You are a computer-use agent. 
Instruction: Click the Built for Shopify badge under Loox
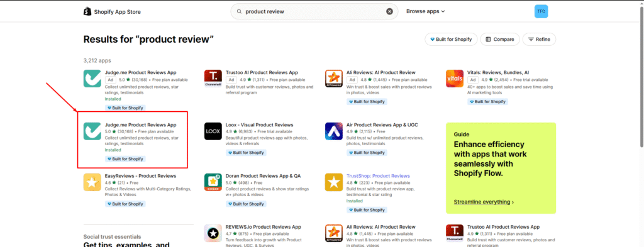point(246,153)
